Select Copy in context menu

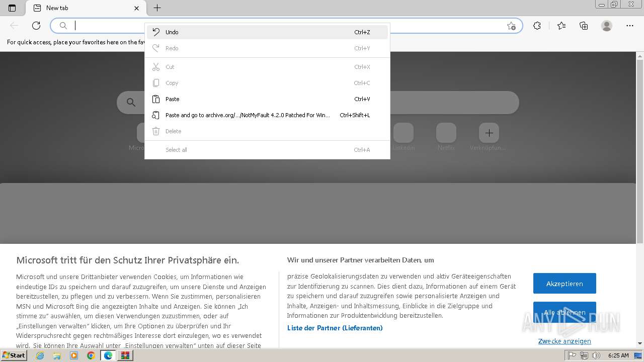tap(267, 83)
